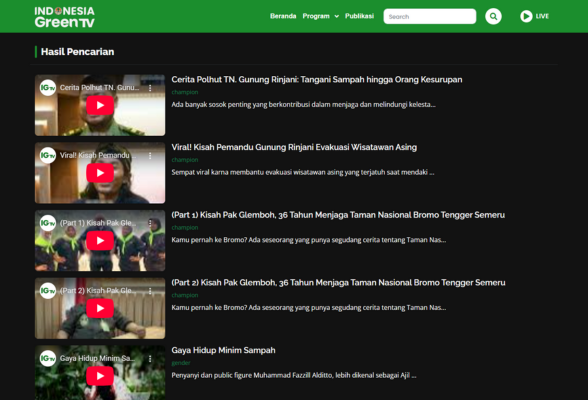Open more options on Viral! Kisah Pemandu video

[x=150, y=156]
